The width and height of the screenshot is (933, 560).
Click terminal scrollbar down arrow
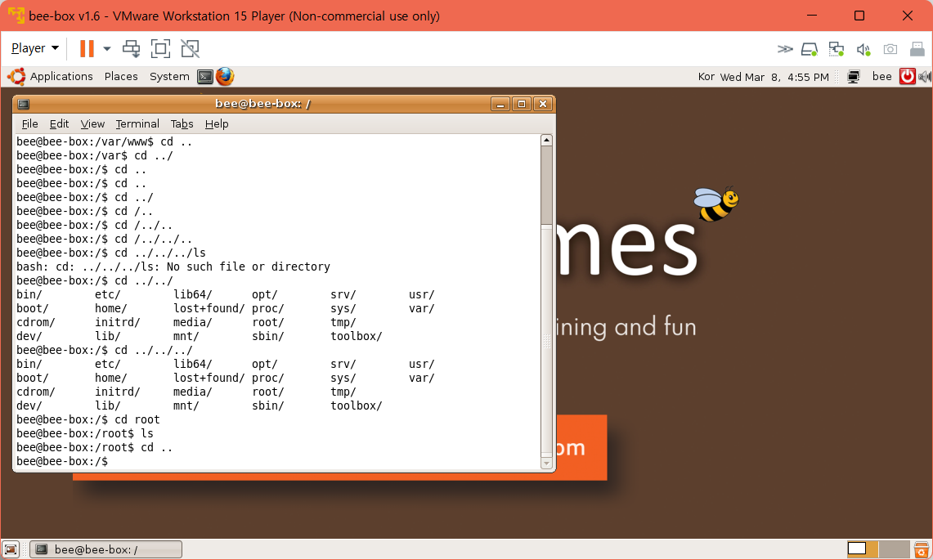[x=546, y=463]
